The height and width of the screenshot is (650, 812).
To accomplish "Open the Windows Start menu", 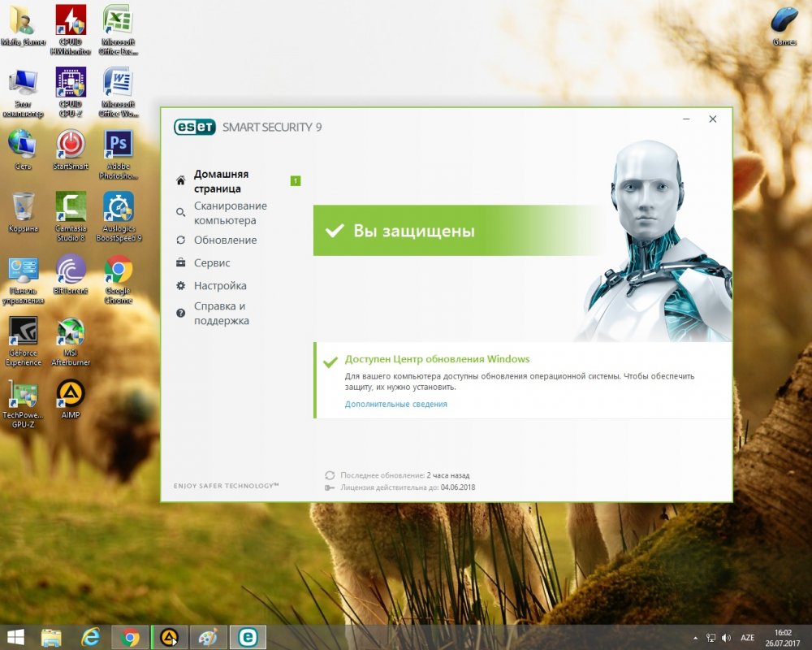I will click(x=15, y=637).
